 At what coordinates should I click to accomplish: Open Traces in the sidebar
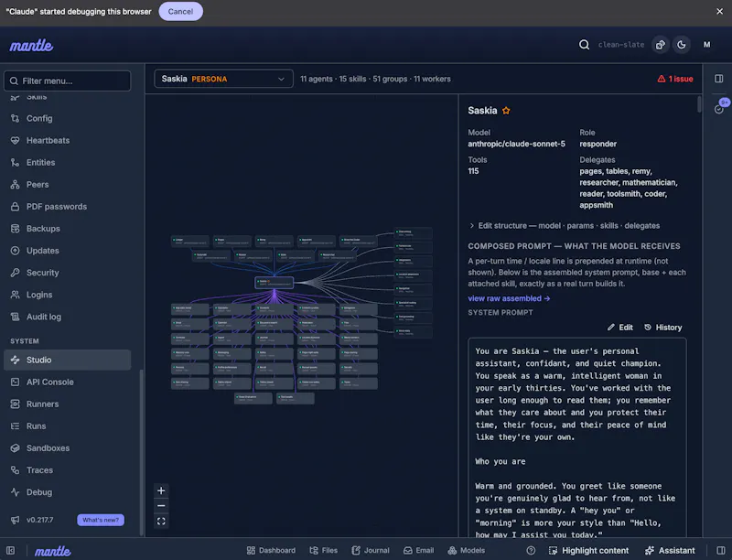67,470
